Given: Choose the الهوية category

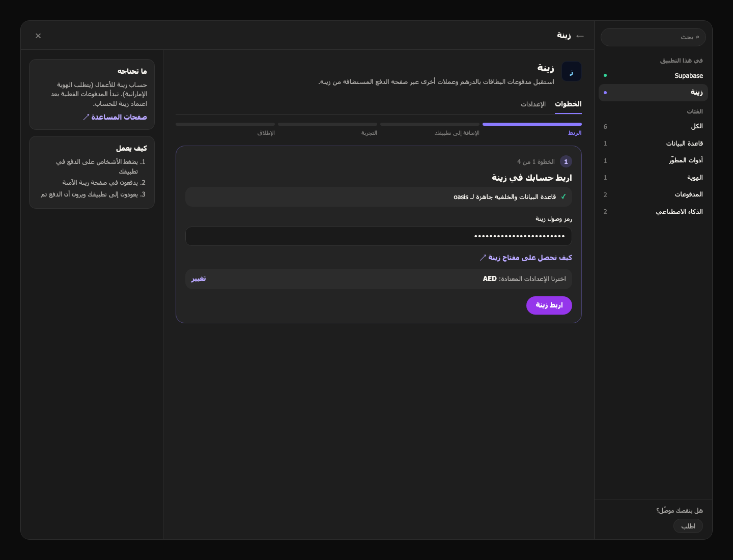Looking at the screenshot, I should point(653,178).
